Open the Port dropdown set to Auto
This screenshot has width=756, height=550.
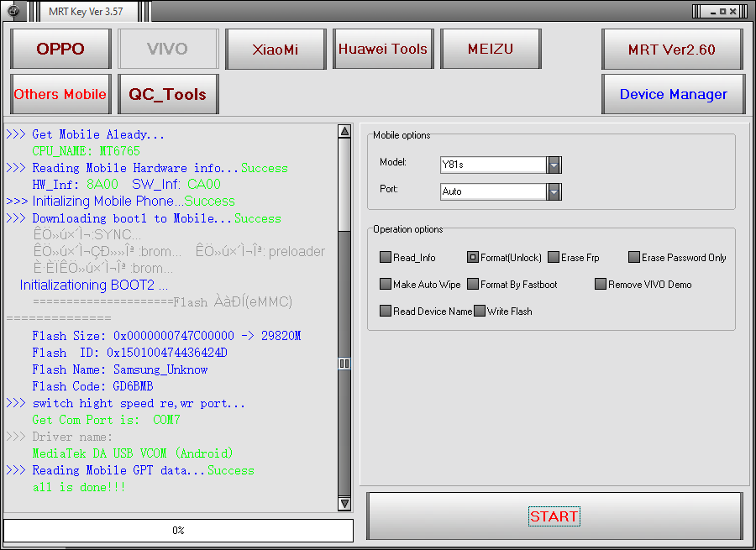[554, 191]
